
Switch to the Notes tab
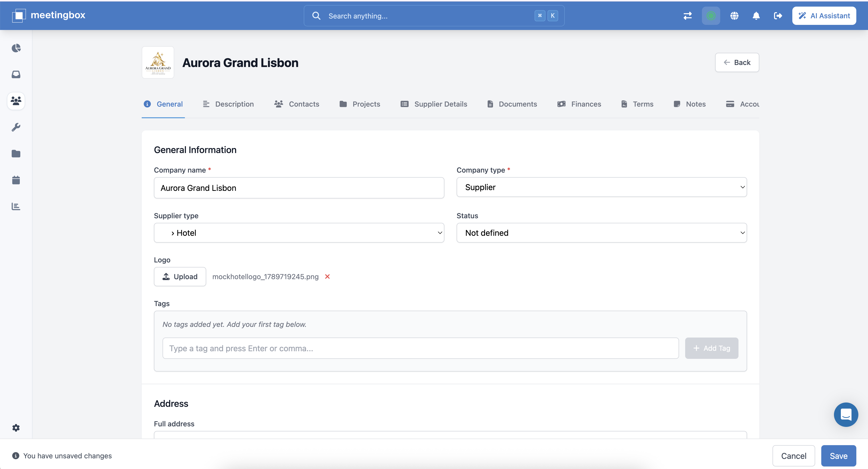[689, 104]
